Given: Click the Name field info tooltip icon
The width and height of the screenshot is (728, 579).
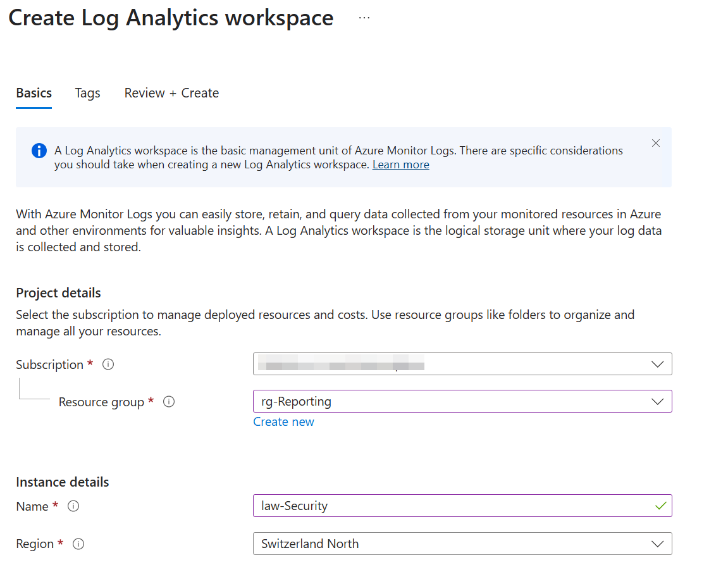Looking at the screenshot, I should [x=73, y=506].
